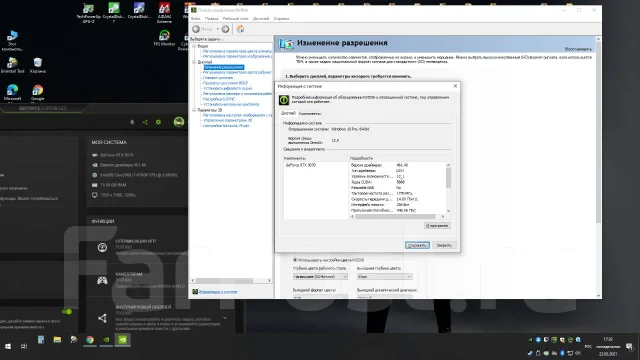Click the Forward arrow in NVIDIA toolbar
640x360 pixels.
coord(225,29)
